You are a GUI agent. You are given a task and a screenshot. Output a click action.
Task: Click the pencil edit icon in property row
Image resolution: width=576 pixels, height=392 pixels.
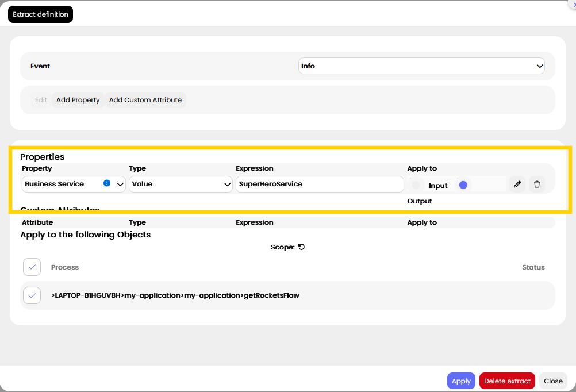[517, 184]
